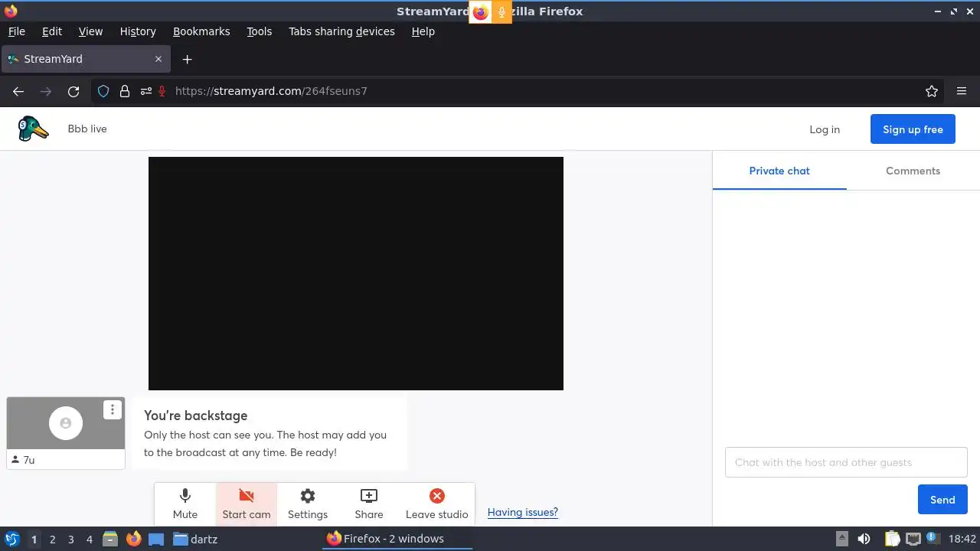Viewport: 980px width, 551px height.
Task: Click the black broadcast video preview
Action: pos(356,273)
